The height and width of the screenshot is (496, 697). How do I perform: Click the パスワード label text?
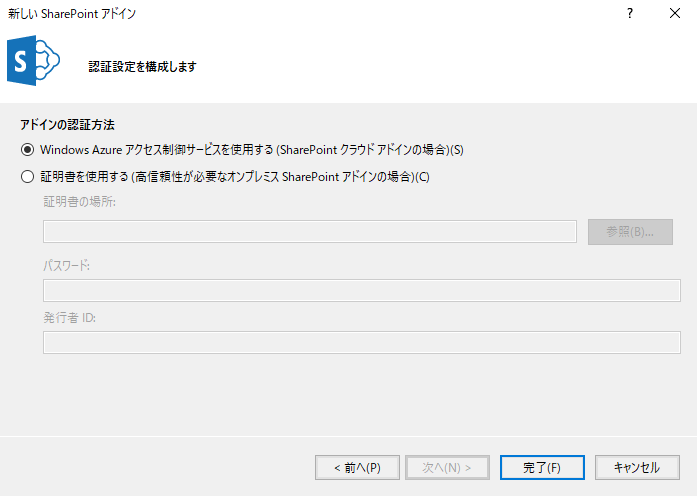tap(67, 265)
